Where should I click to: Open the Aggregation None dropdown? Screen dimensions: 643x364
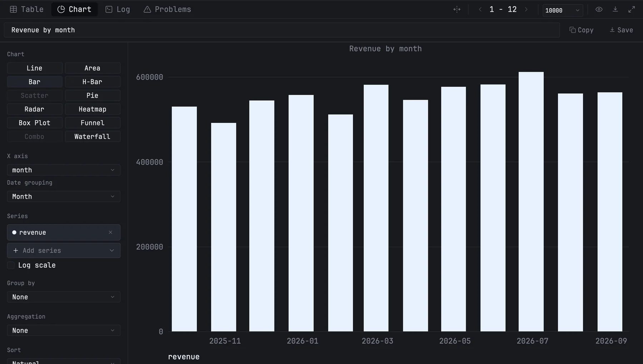[64, 330]
